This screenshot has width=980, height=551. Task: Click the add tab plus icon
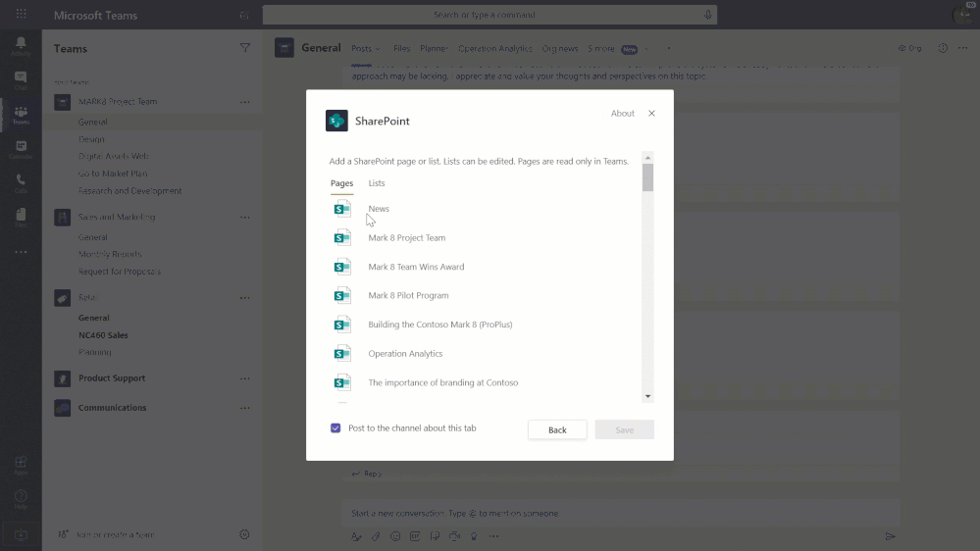tap(668, 48)
